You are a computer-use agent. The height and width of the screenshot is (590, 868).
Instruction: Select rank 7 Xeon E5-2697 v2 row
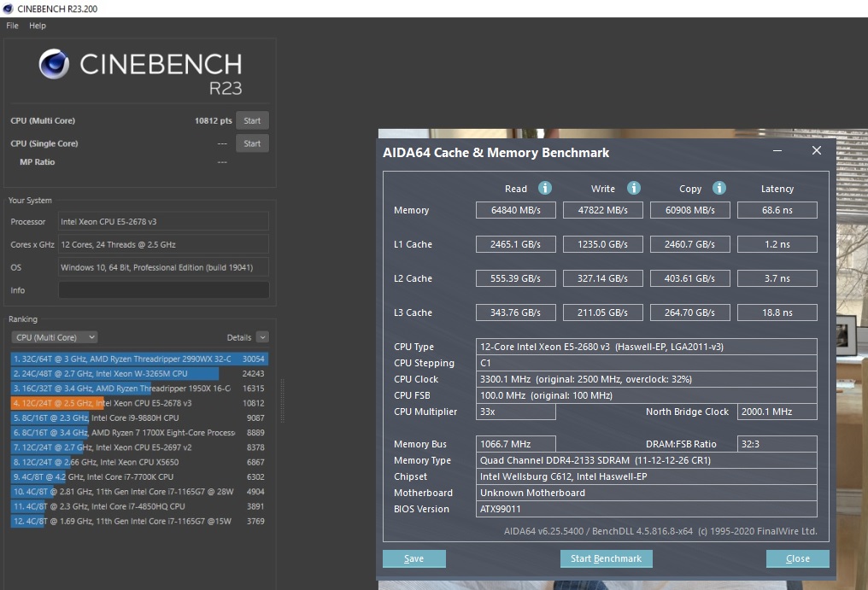139,447
